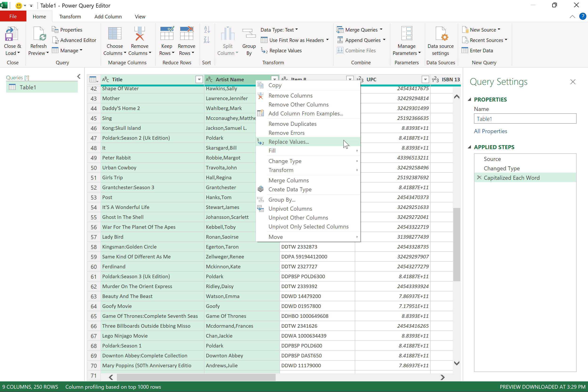Collapse the APPLIED STEPS section
Viewport: 588px width, 392px height.
click(x=470, y=147)
